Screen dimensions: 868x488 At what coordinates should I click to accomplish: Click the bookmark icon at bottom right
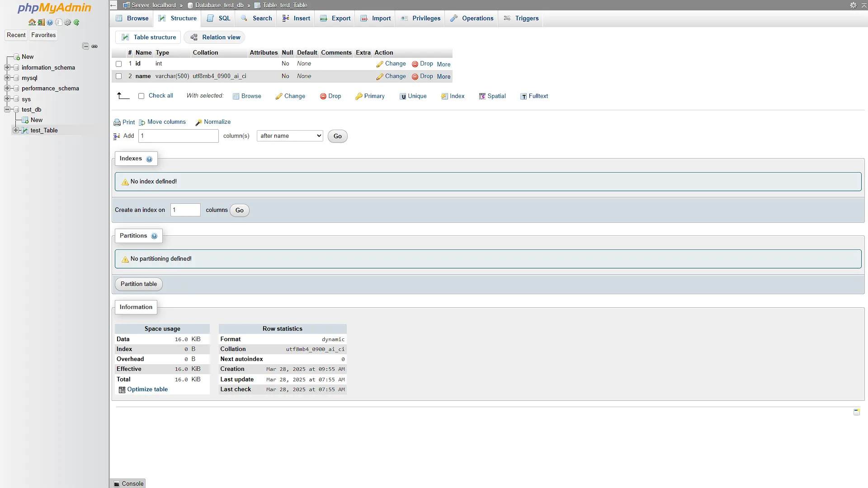[856, 412]
